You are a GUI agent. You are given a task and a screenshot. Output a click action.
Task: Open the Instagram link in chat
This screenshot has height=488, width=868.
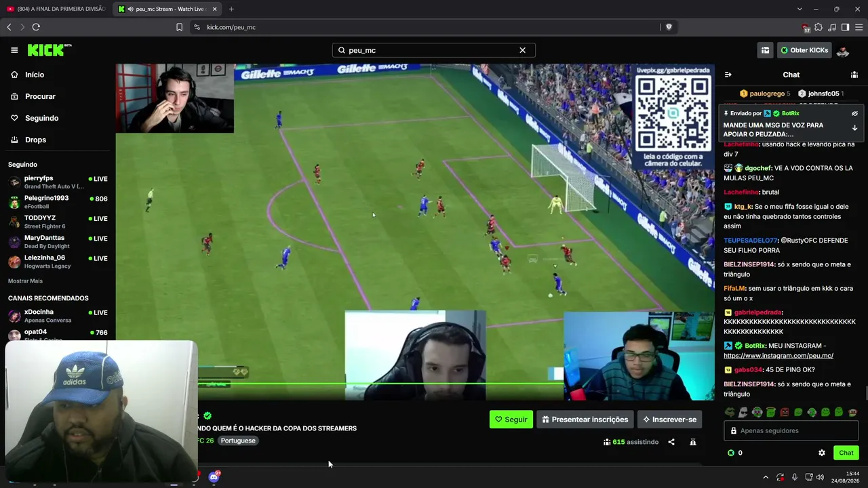[x=778, y=356]
